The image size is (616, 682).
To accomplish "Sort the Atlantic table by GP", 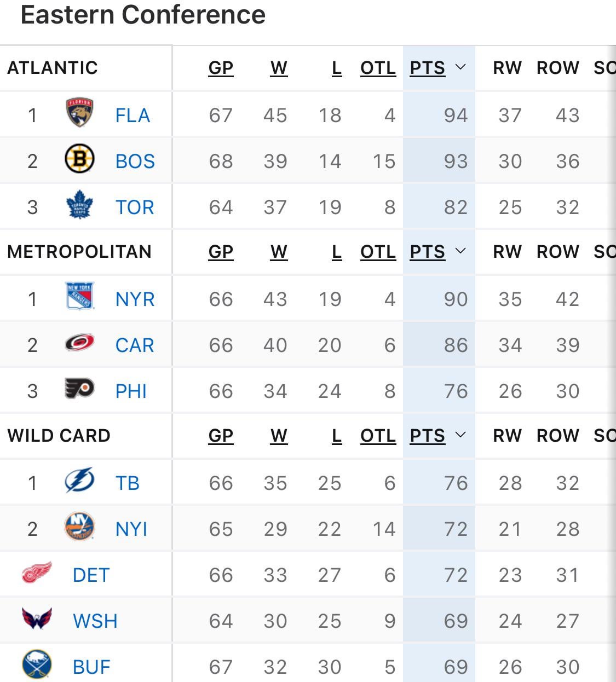I will coord(221,68).
